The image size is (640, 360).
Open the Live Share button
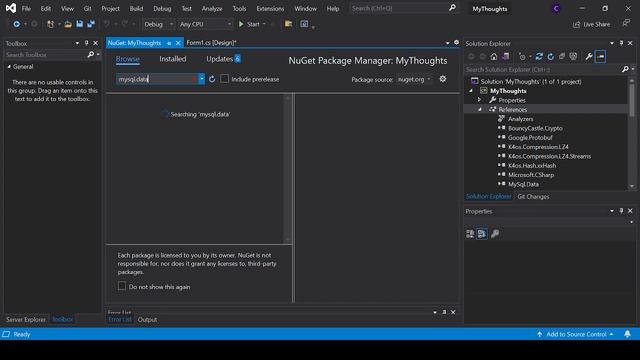591,24
